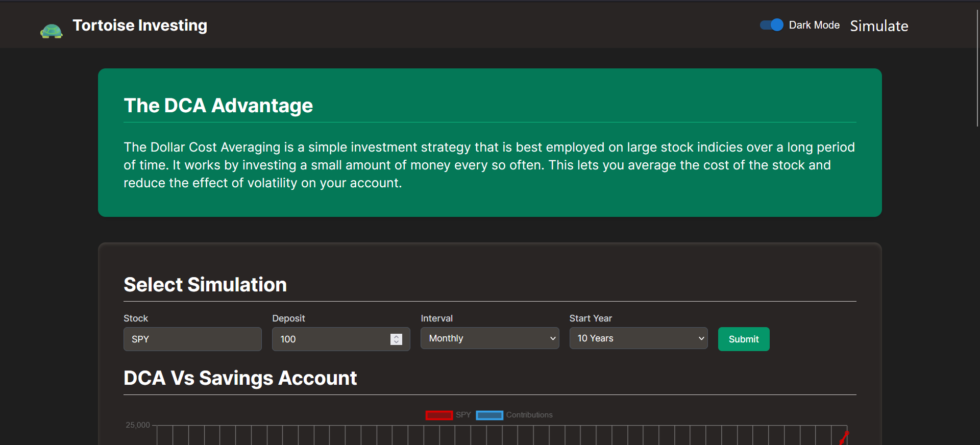Click the Tortoise Investing site title
Screen dimensions: 980x445
[x=140, y=26]
